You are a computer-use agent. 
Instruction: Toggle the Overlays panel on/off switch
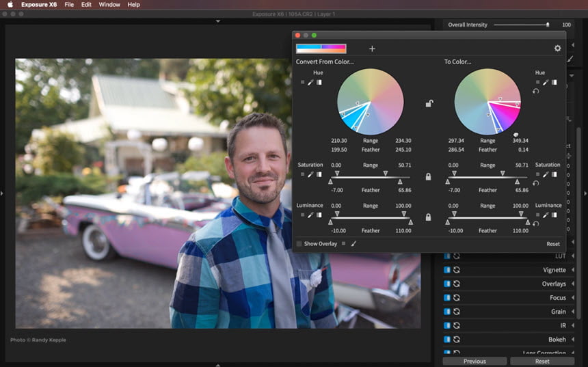(447, 284)
